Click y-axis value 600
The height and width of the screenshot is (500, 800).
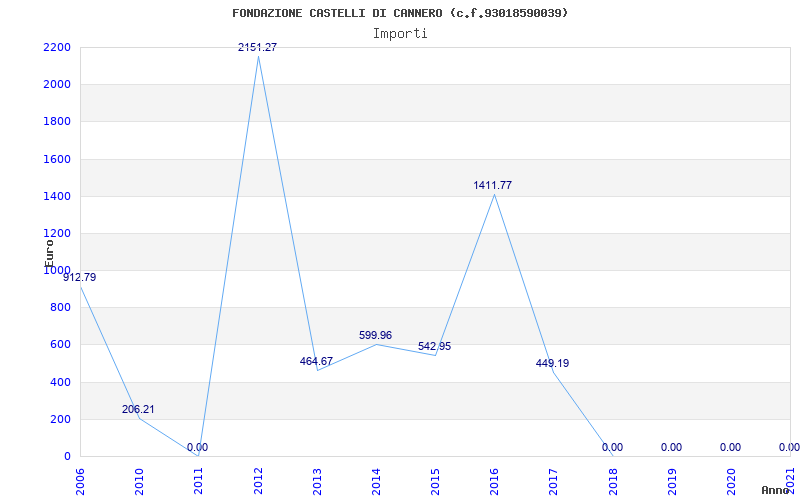pos(61,345)
